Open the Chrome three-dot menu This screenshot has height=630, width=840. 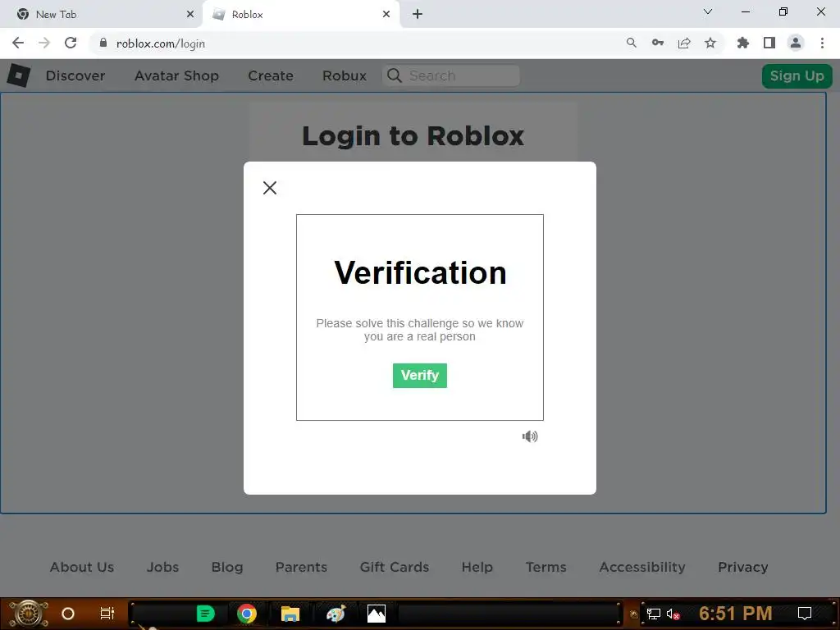click(x=822, y=43)
